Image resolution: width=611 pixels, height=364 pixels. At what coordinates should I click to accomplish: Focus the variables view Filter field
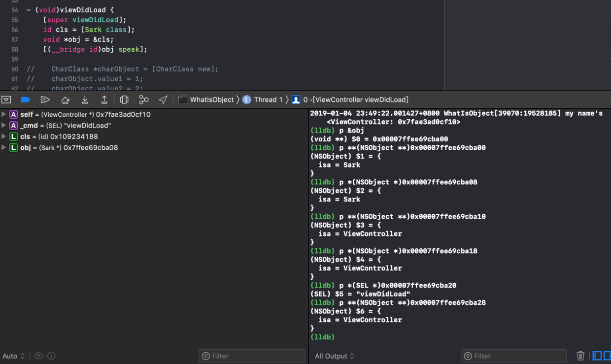click(252, 356)
